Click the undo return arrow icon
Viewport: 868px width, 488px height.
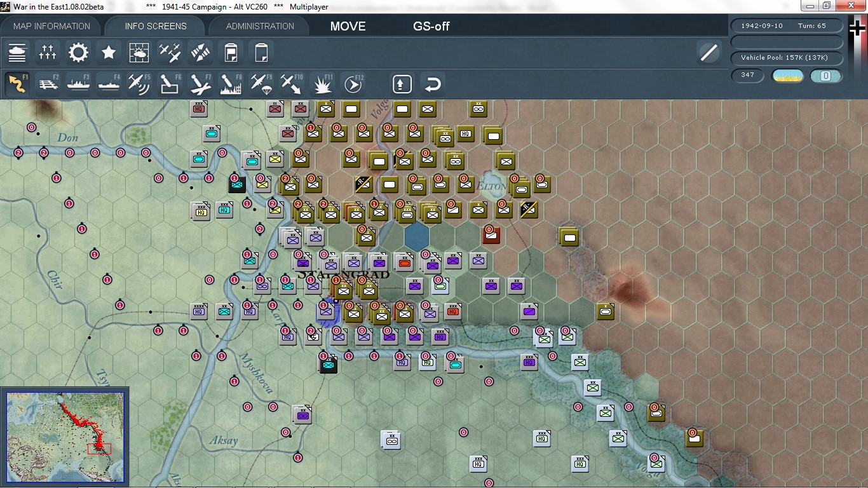pyautogui.click(x=433, y=84)
